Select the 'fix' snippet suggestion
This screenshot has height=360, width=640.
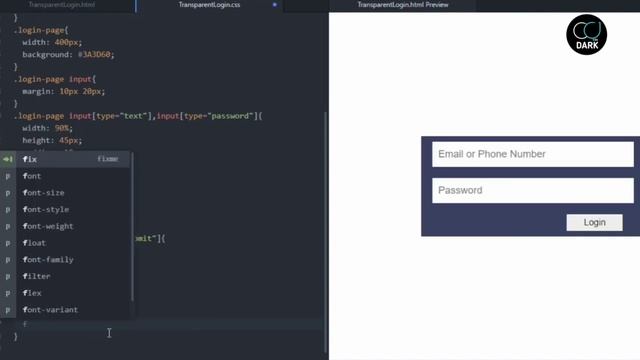click(65, 159)
